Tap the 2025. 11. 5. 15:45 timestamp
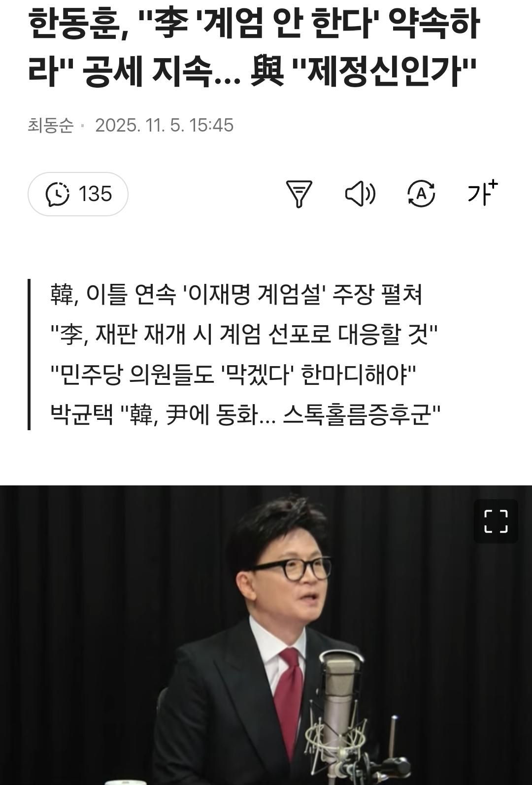The height and width of the screenshot is (785, 532). tap(164, 125)
